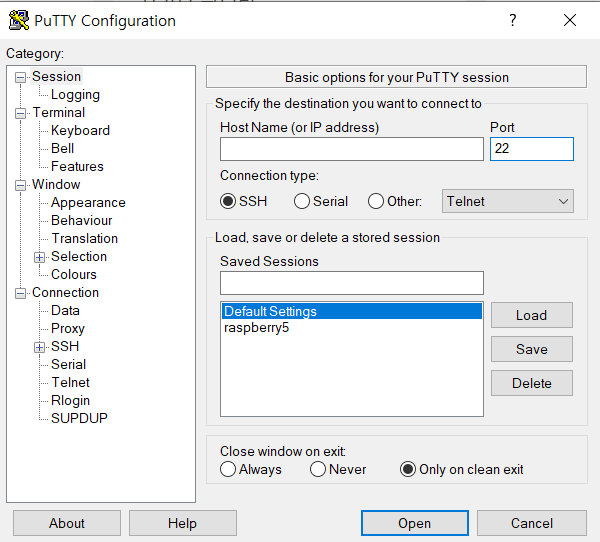This screenshot has height=542, width=600.
Task: Select the Serial connection type radio button
Action: pos(302,201)
